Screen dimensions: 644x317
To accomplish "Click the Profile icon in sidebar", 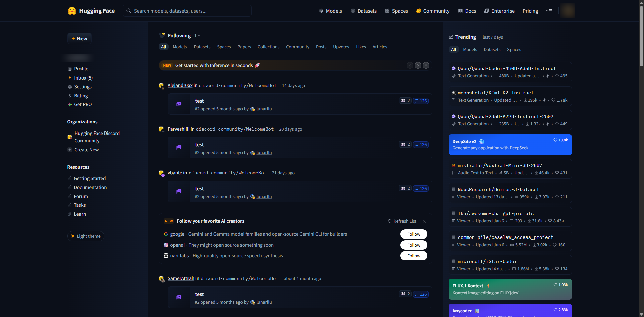I will [70, 69].
